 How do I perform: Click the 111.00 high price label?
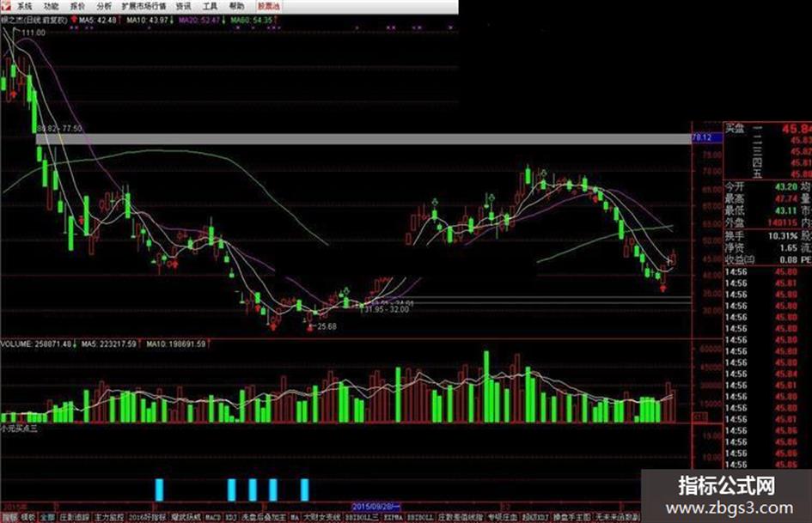coord(34,33)
